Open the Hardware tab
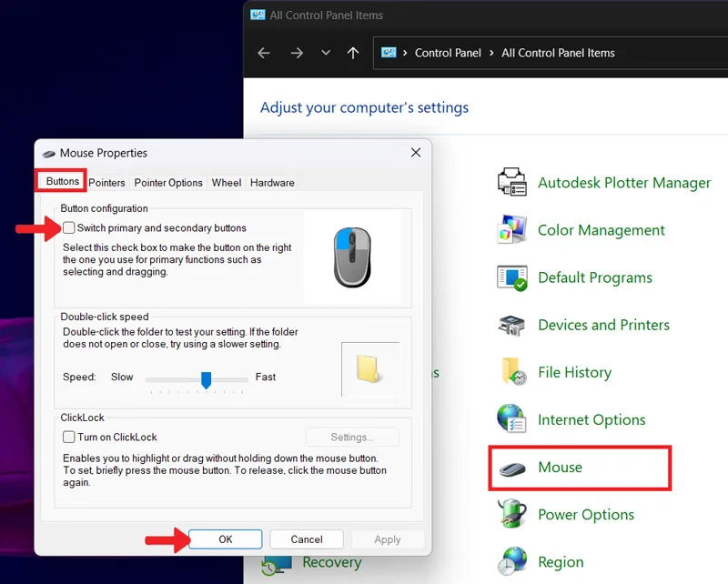 272,183
